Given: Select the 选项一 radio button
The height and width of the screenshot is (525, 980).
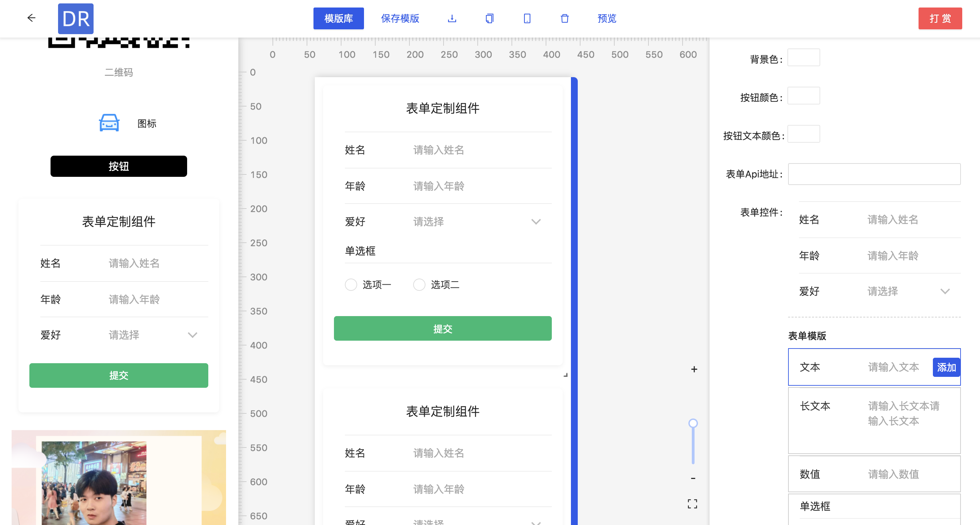Looking at the screenshot, I should 351,285.
